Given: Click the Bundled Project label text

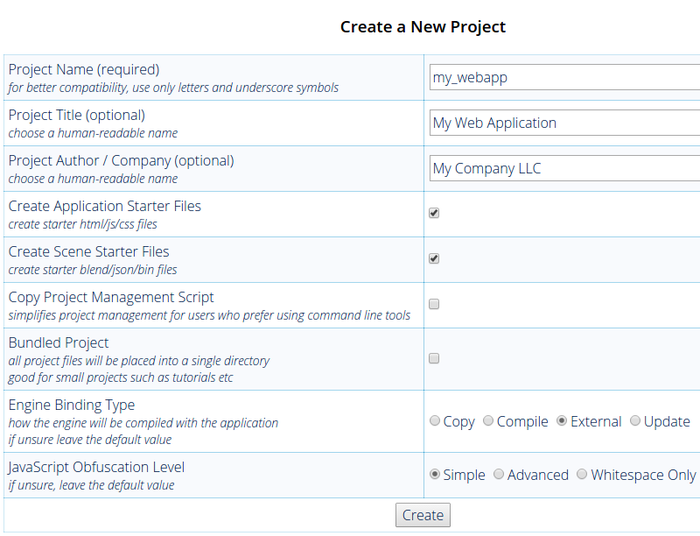Looking at the screenshot, I should pyautogui.click(x=58, y=343).
